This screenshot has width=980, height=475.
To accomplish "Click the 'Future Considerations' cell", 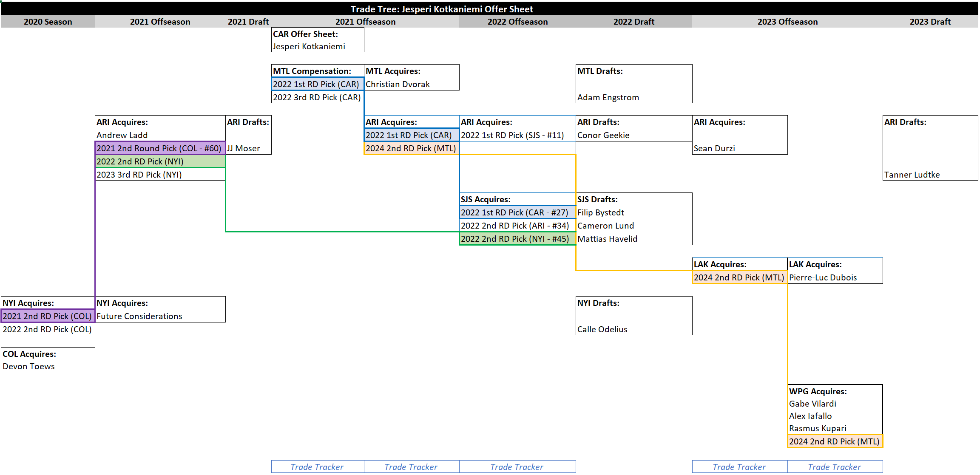I will coord(160,316).
